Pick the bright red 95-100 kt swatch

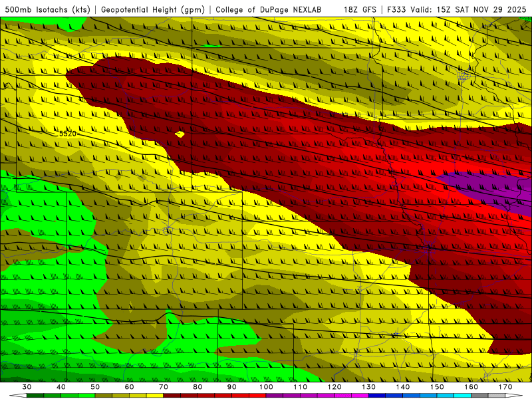coord(257,395)
